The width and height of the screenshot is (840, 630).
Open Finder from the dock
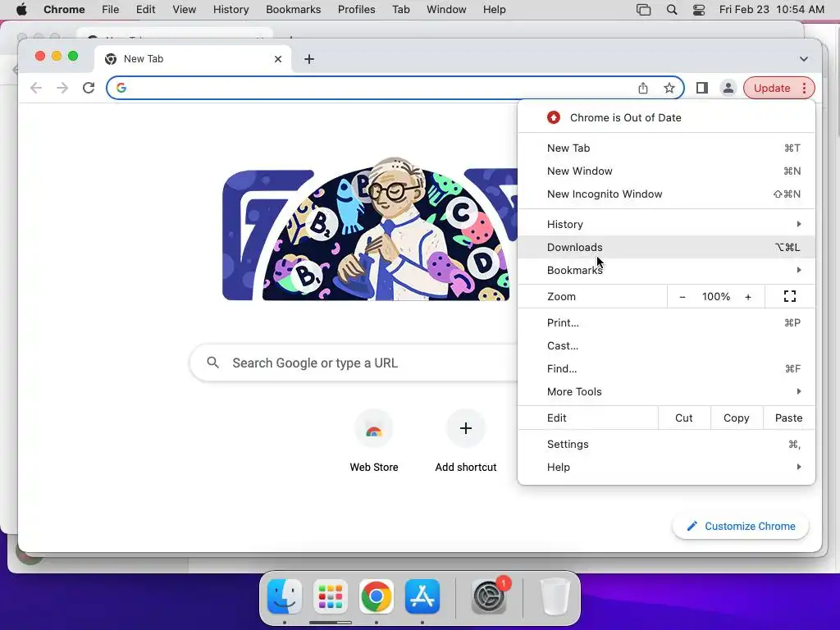[x=285, y=596]
